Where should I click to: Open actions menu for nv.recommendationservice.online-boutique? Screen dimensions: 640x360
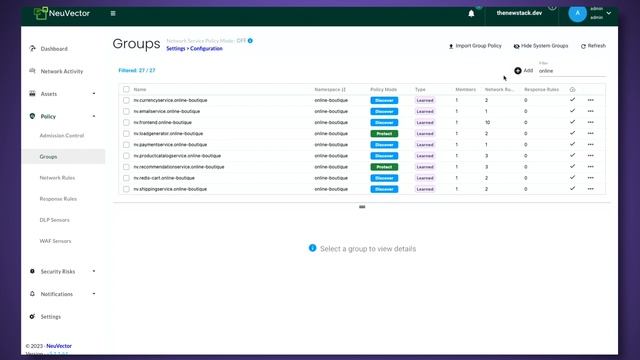[591, 167]
